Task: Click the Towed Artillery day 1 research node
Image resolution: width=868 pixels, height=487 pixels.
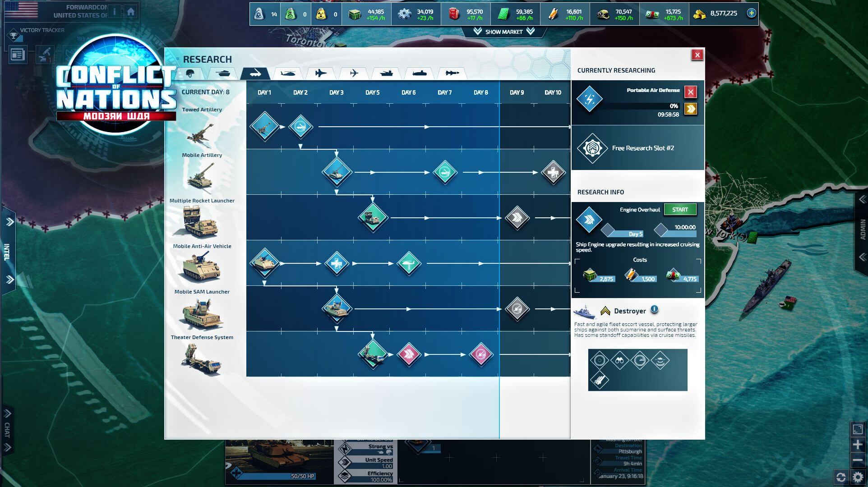Action: [x=264, y=127]
